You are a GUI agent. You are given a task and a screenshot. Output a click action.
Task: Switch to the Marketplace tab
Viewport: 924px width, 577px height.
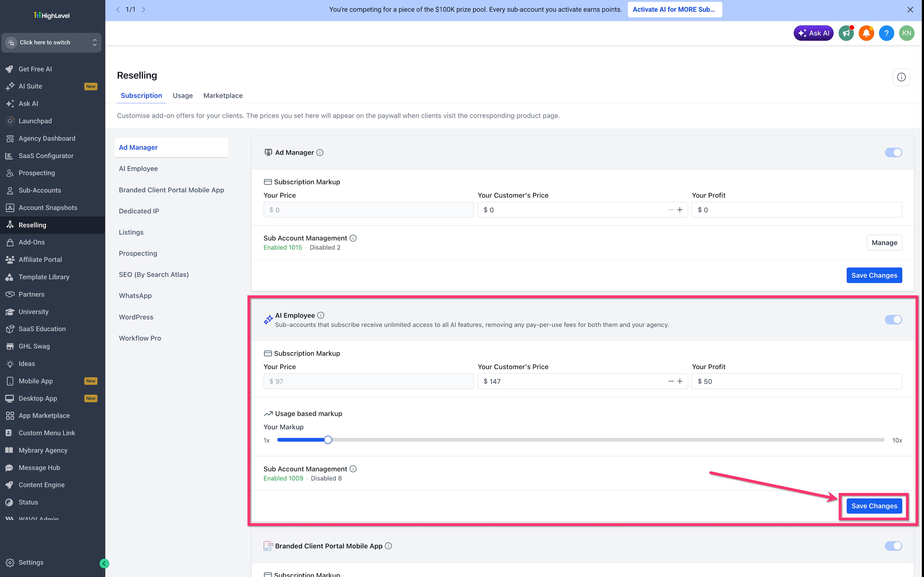coord(223,95)
